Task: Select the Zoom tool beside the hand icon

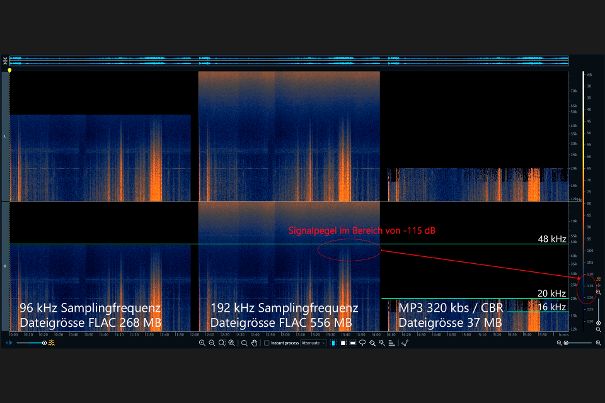Action: click(244, 343)
